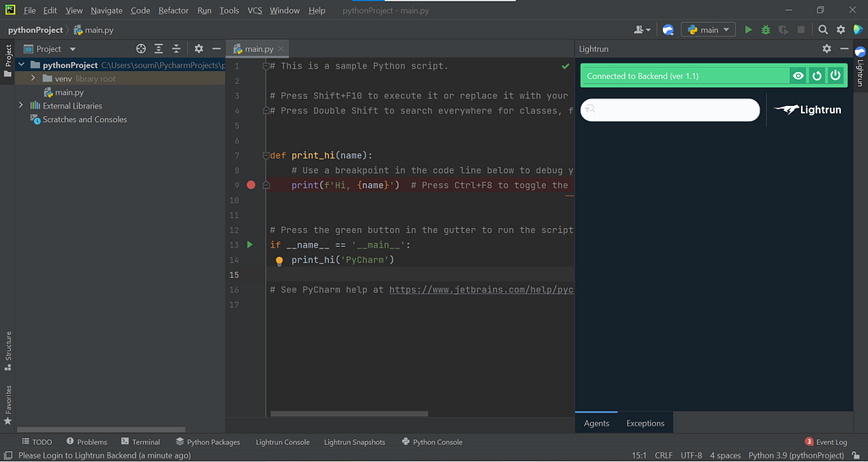Toggle the Lightrun eye visibility icon

[798, 75]
